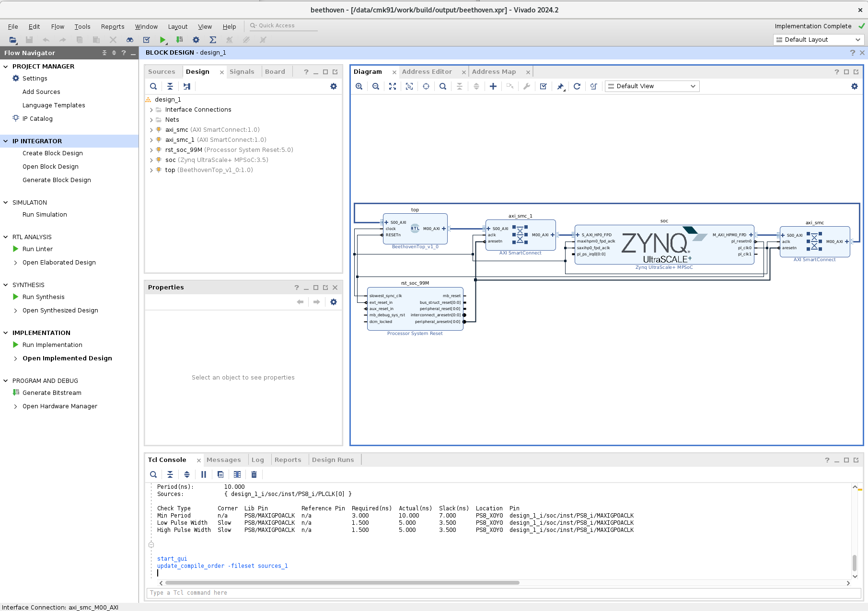Open the Default View dropdown
The width and height of the screenshot is (868, 611).
(652, 86)
